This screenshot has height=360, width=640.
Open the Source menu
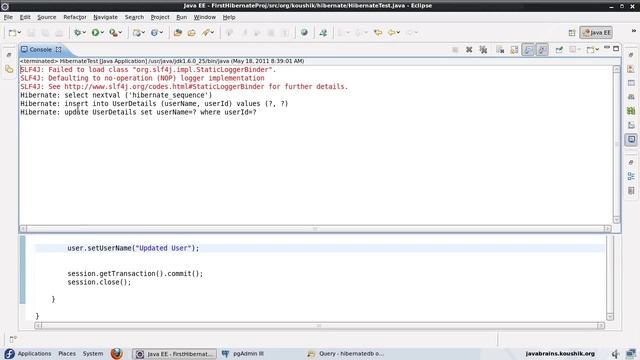[x=47, y=17]
